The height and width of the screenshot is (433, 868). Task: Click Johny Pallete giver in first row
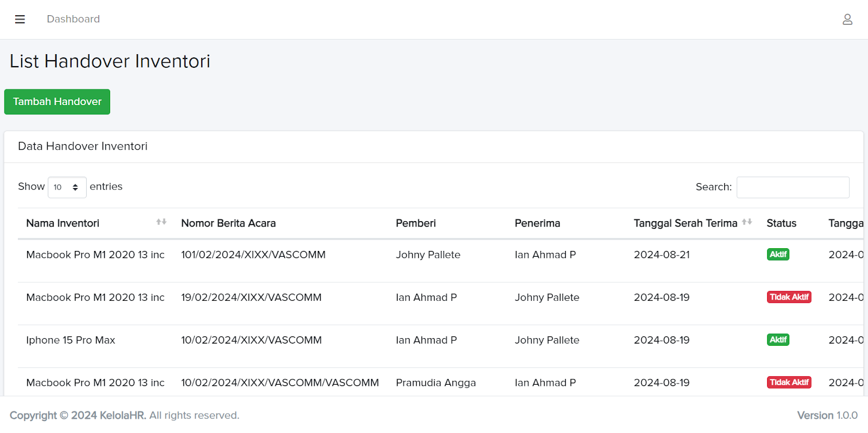[x=427, y=255]
